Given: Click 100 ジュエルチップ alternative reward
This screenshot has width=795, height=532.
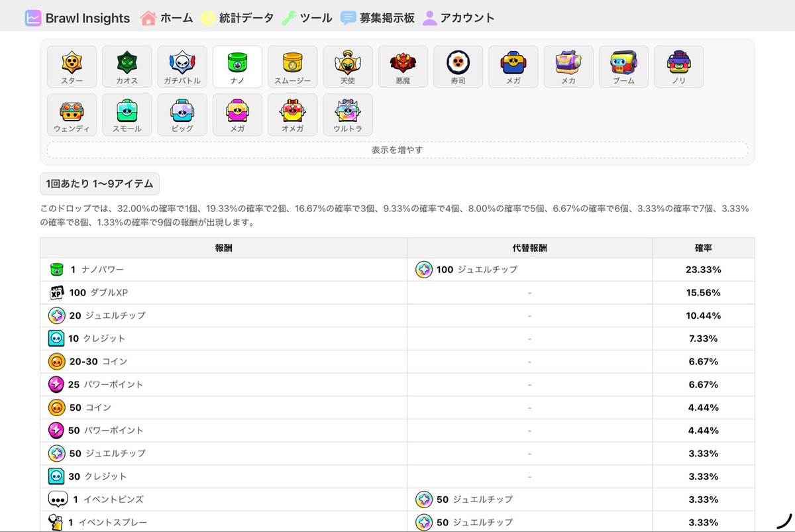Looking at the screenshot, I should [466, 270].
